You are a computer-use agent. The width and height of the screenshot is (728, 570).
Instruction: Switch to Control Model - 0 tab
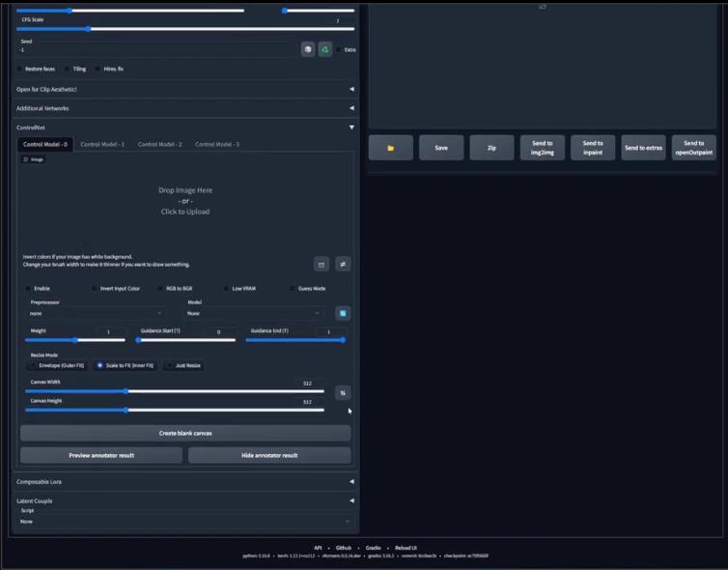[x=45, y=145]
